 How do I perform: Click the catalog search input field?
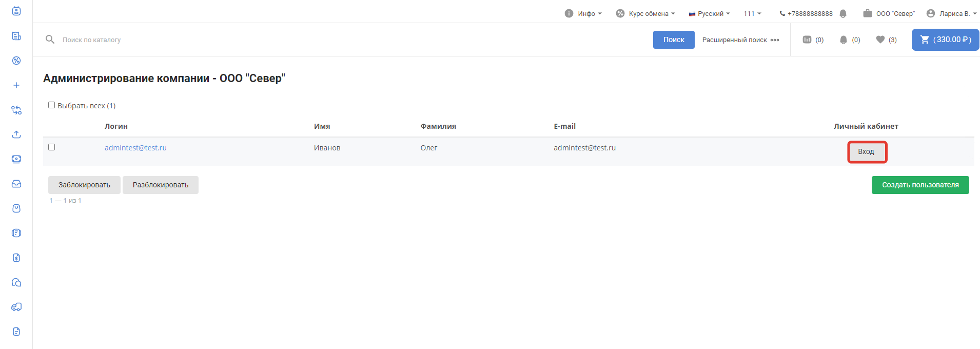point(308,40)
